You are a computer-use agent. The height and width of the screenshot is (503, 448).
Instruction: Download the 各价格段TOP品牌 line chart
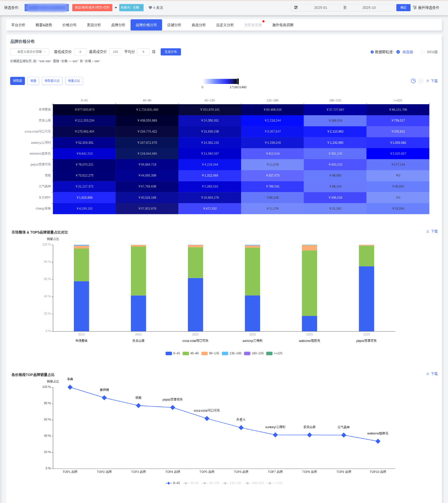pos(432,374)
